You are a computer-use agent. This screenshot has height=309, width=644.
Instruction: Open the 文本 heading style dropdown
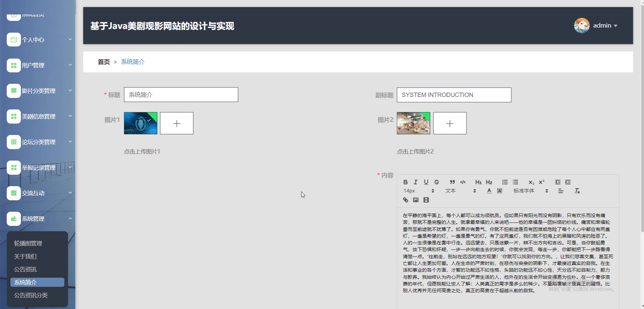pos(460,191)
